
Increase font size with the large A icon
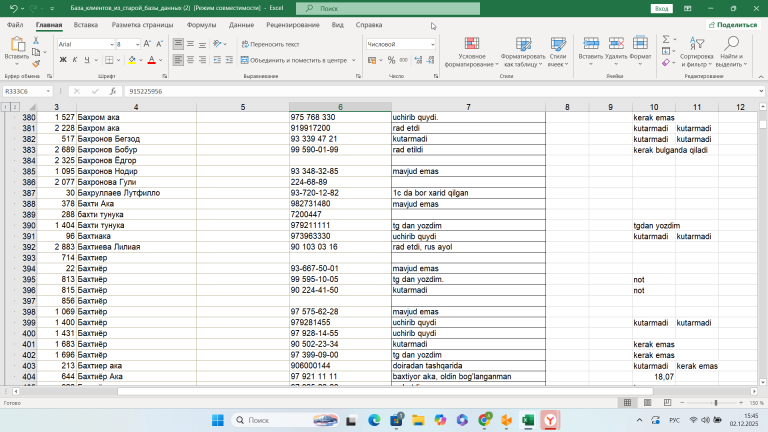[x=147, y=44]
